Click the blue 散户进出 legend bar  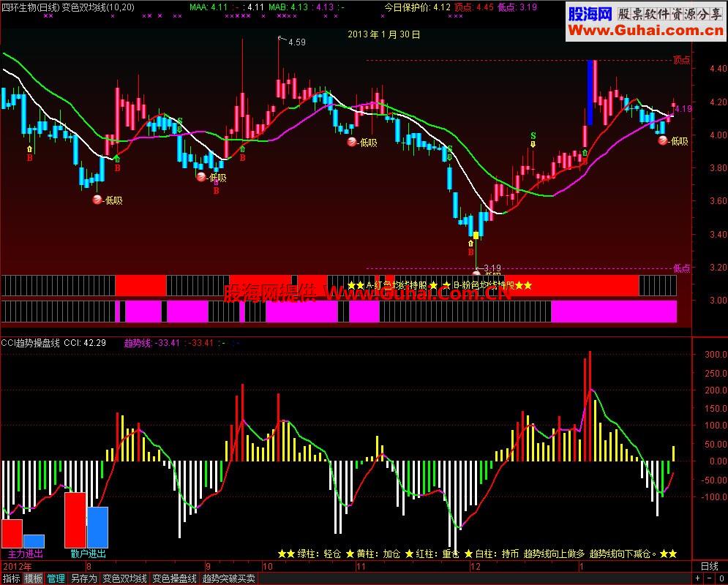point(97,527)
